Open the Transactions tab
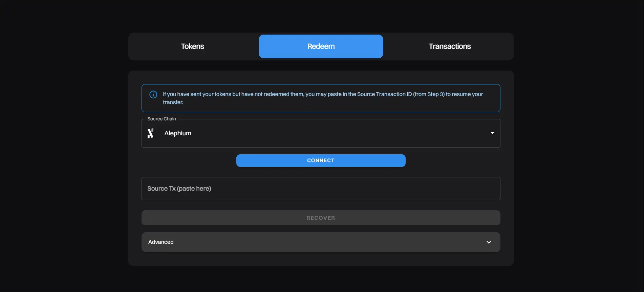Image resolution: width=644 pixels, height=292 pixels. pyautogui.click(x=449, y=46)
